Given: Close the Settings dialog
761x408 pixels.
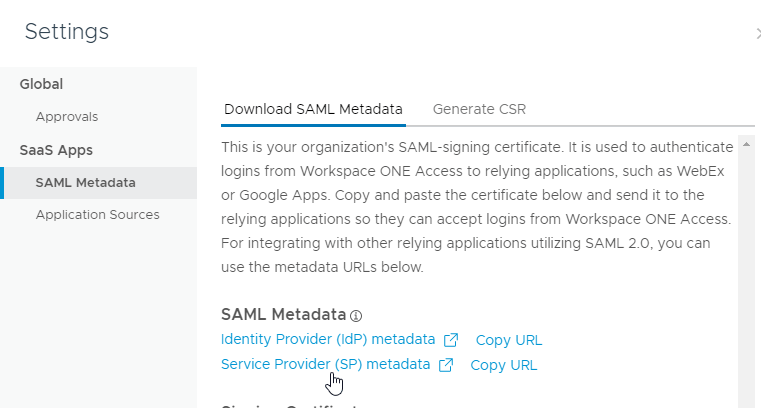Looking at the screenshot, I should click(x=756, y=33).
